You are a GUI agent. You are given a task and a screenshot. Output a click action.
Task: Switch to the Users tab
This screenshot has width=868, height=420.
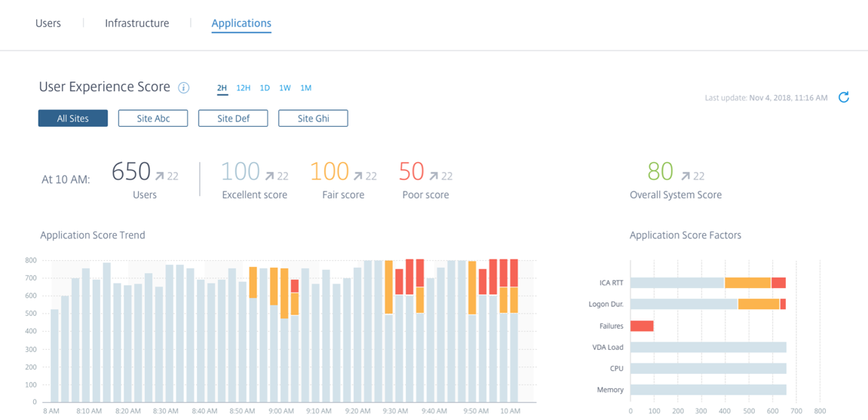click(48, 23)
